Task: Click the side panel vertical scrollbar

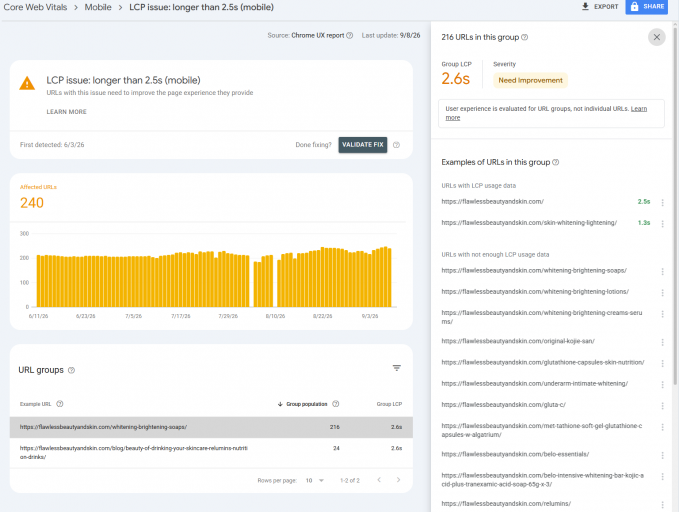Action: click(675, 204)
